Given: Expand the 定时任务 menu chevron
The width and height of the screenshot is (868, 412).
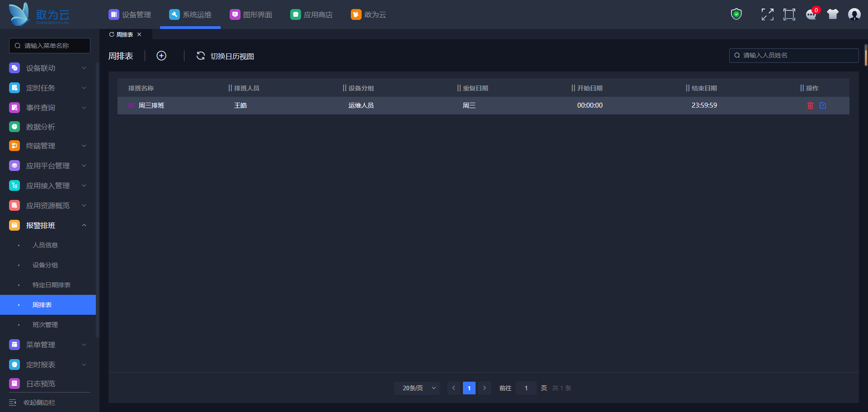Looking at the screenshot, I should [x=84, y=88].
